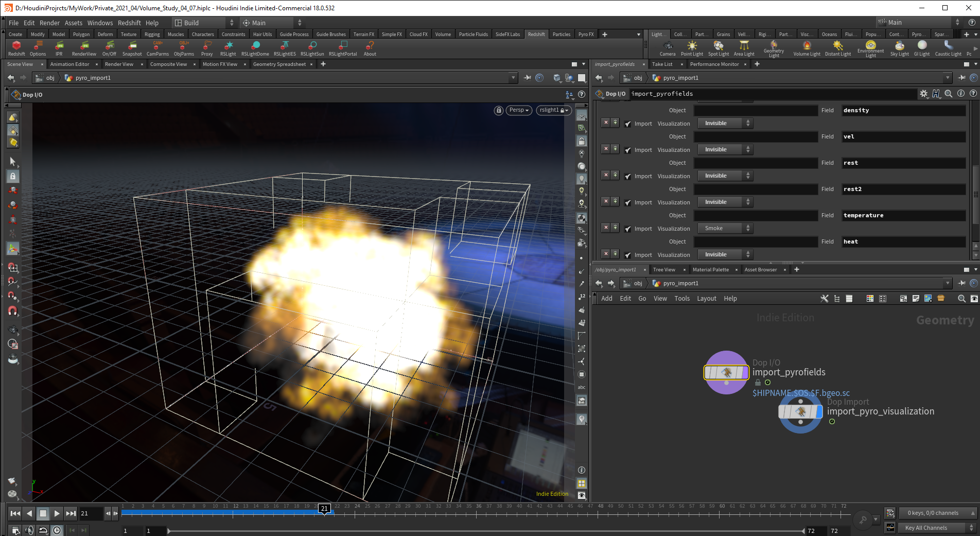
Task: Open the parameter gear menu for import_pyrofields
Action: pyautogui.click(x=923, y=94)
